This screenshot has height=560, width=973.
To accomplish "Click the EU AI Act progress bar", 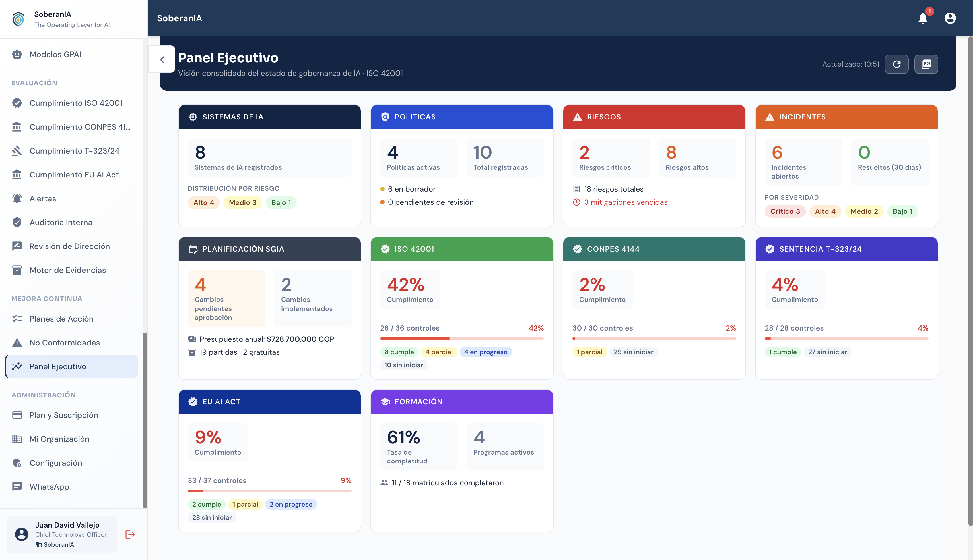I will 269,491.
